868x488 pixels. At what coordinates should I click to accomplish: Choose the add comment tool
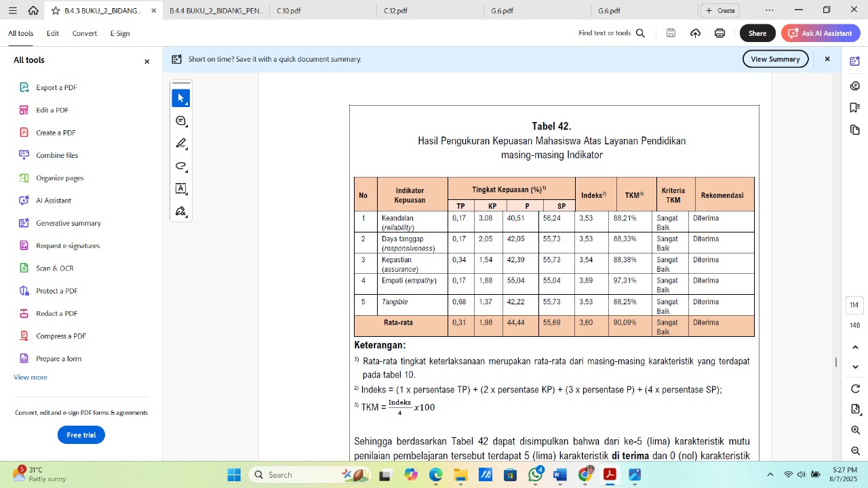coord(181,121)
